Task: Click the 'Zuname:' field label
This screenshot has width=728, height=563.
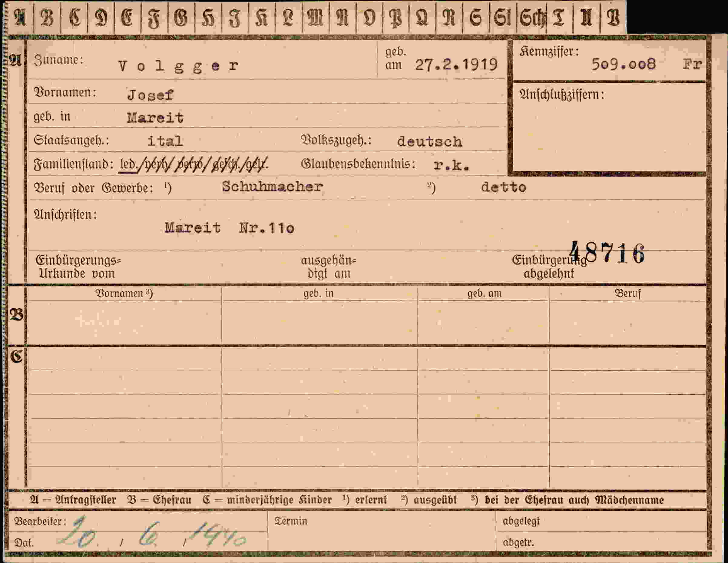Action: click(x=59, y=60)
